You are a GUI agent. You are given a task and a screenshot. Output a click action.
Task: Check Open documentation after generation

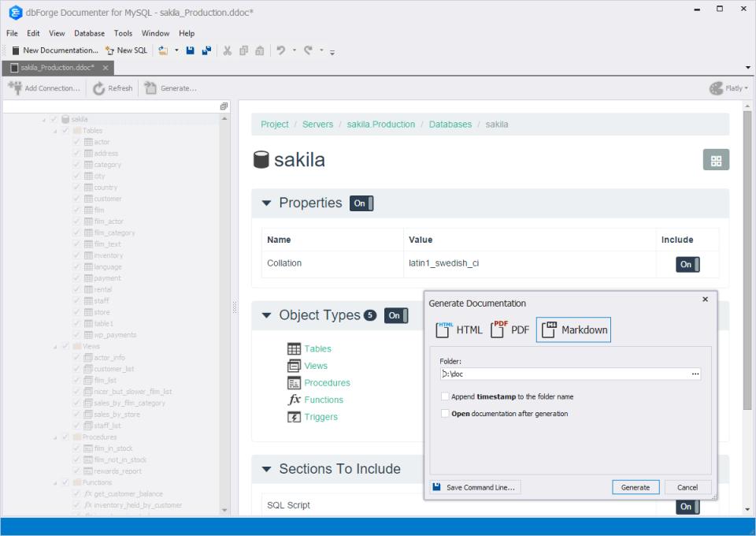[445, 413]
